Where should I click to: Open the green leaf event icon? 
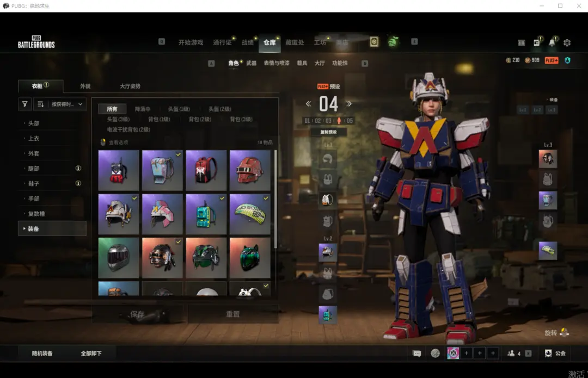pyautogui.click(x=393, y=41)
